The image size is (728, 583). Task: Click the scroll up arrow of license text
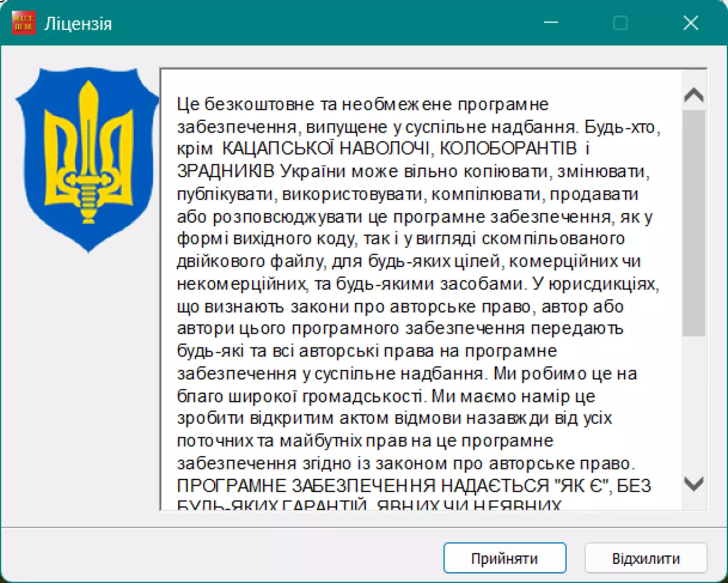coord(694,95)
